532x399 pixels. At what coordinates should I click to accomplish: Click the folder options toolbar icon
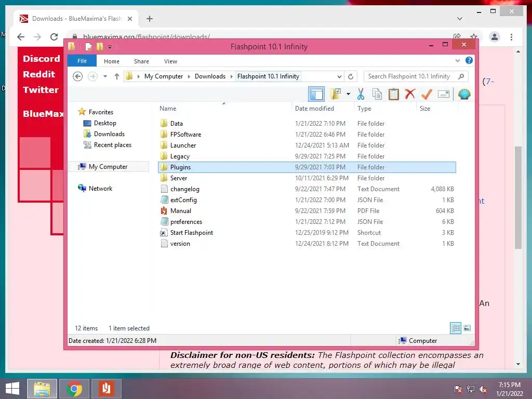pyautogui.click(x=336, y=94)
